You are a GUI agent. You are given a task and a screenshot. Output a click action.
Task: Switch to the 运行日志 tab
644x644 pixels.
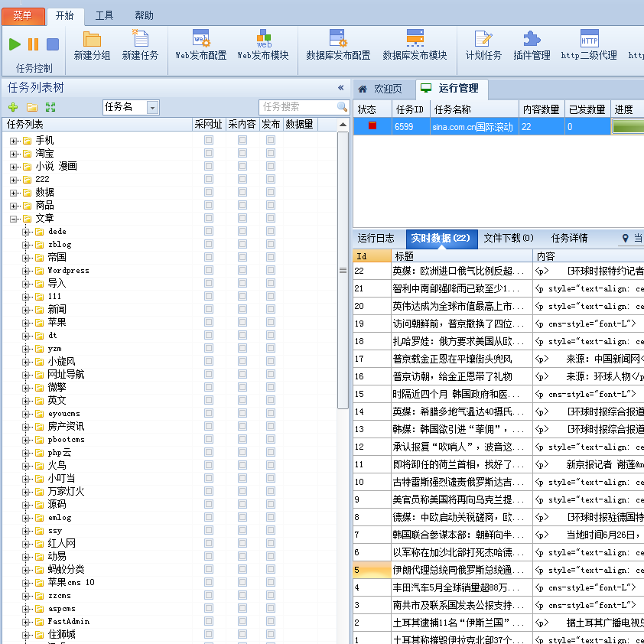(376, 238)
